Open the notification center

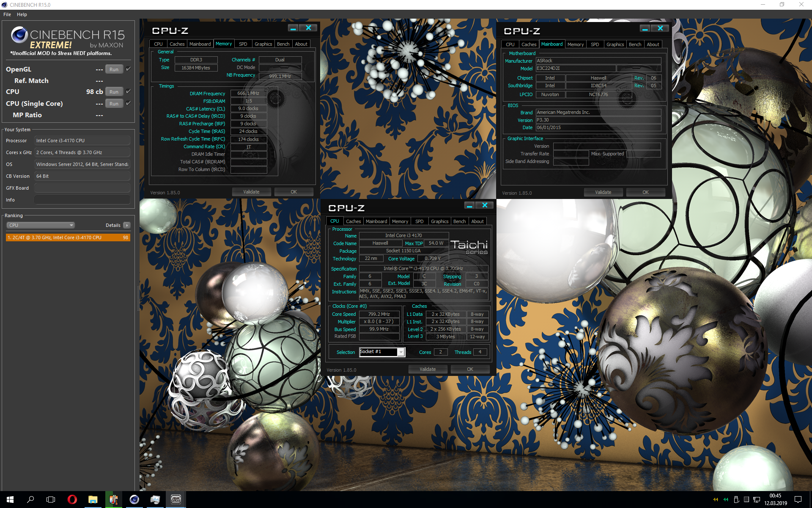point(798,500)
